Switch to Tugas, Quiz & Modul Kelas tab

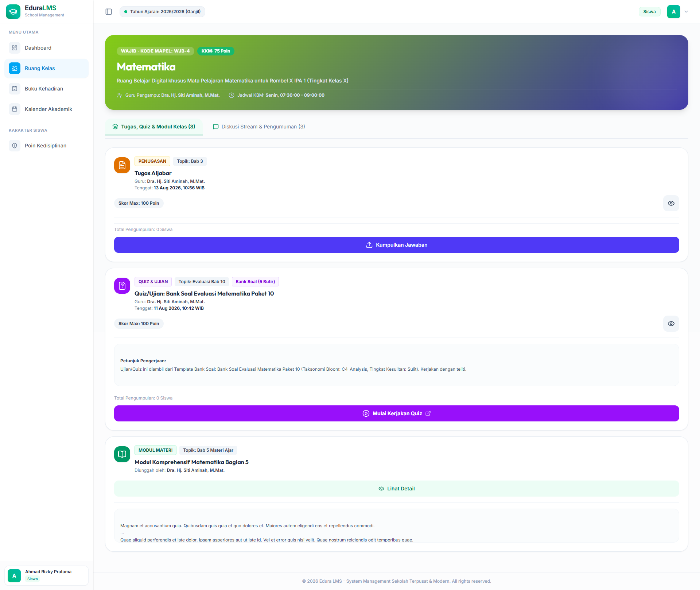click(x=154, y=127)
